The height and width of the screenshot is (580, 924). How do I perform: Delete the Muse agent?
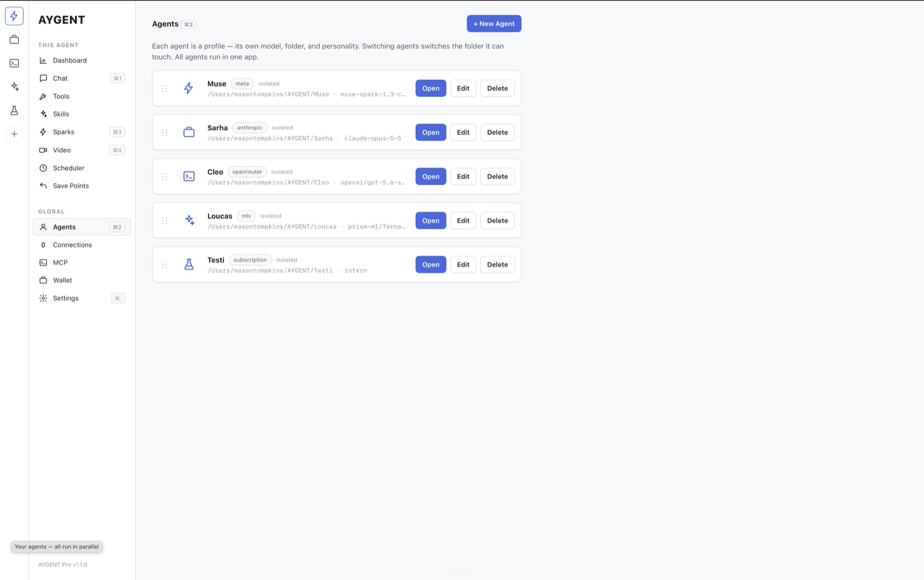(x=497, y=88)
